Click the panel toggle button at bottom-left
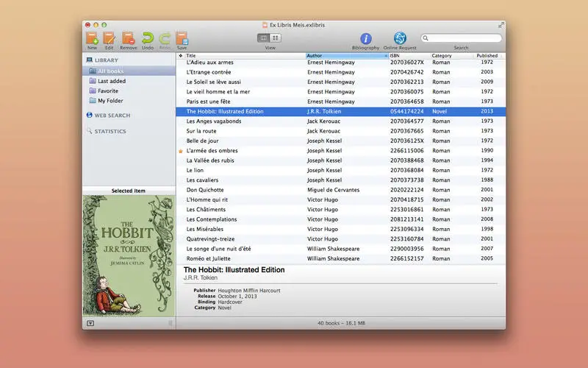 click(x=90, y=323)
